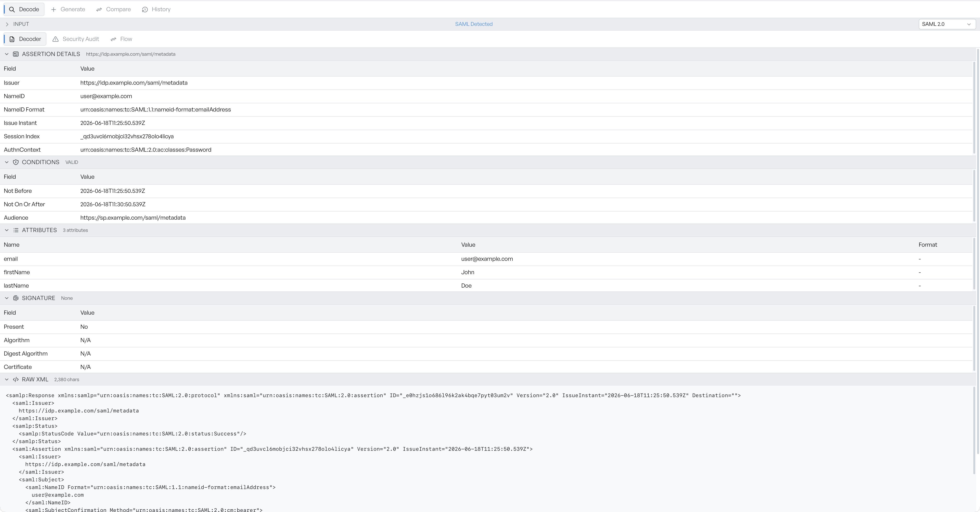Click the Session Index value _qd3uvcl6mobjci32vhsx278olo4licya
980x512 pixels.
coord(127,136)
